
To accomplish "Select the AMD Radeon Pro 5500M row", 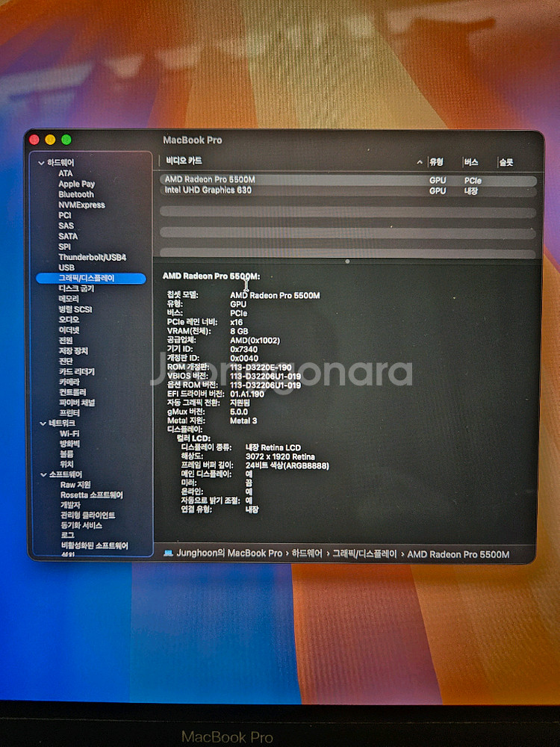I will pos(348,180).
